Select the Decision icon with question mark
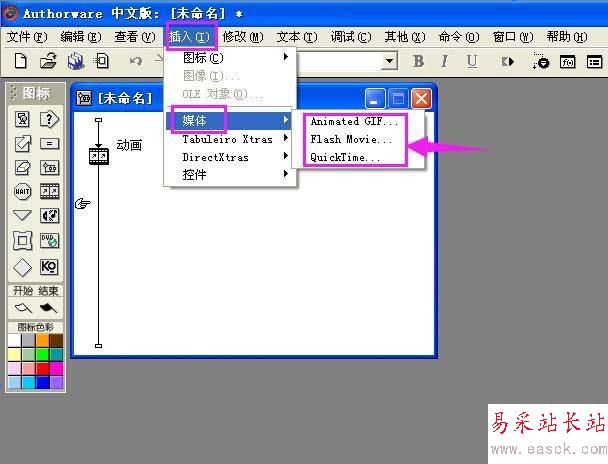The image size is (608, 464). click(x=49, y=119)
